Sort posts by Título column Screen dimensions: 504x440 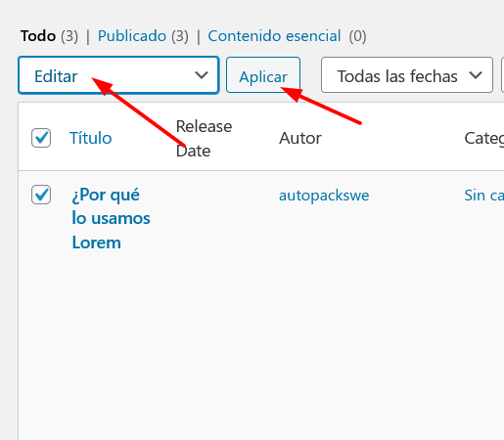point(91,138)
